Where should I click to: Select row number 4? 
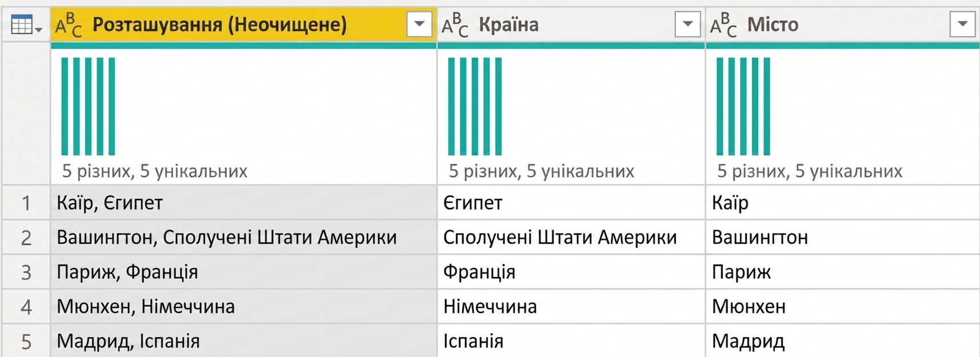(26, 307)
